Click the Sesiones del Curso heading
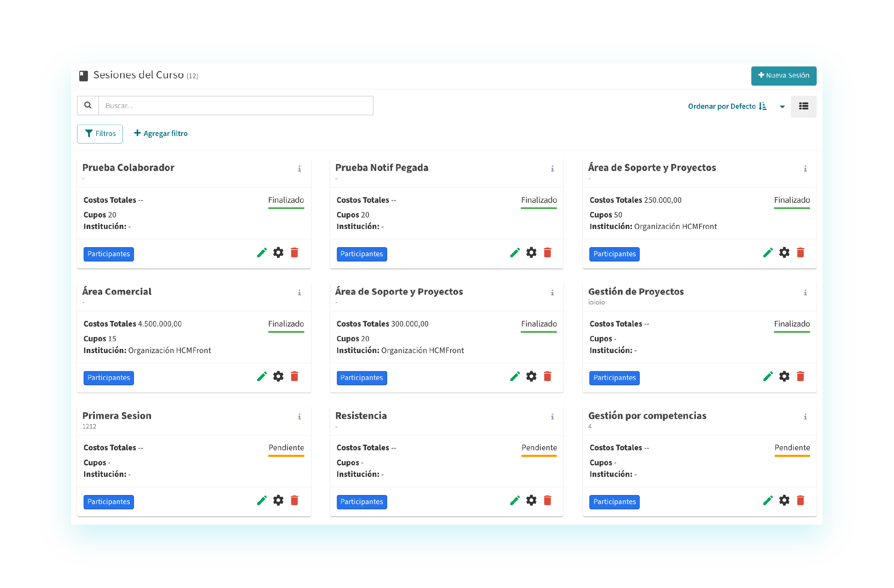 (139, 75)
